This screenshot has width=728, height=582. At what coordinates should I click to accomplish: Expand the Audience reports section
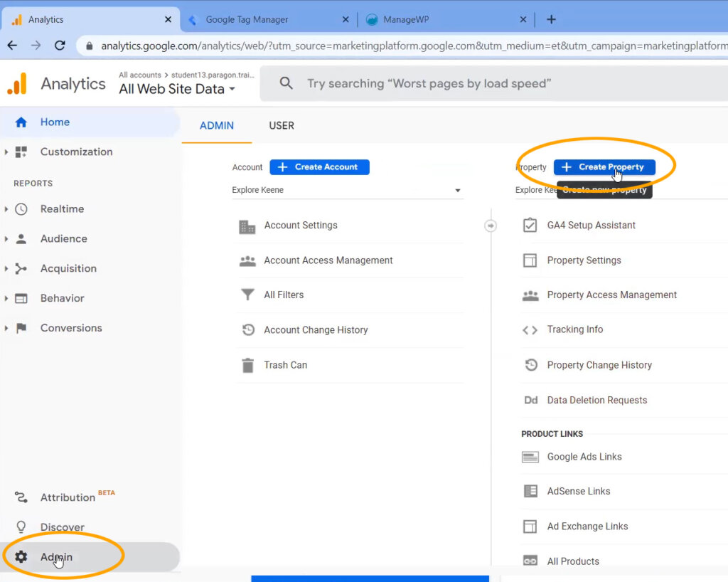6,239
